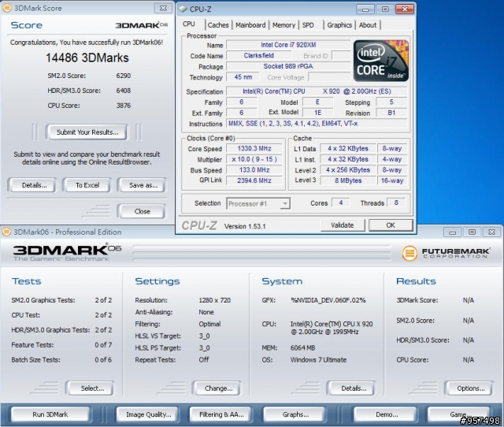
Task: Close the CPU-Z window
Action: pyautogui.click(x=405, y=9)
